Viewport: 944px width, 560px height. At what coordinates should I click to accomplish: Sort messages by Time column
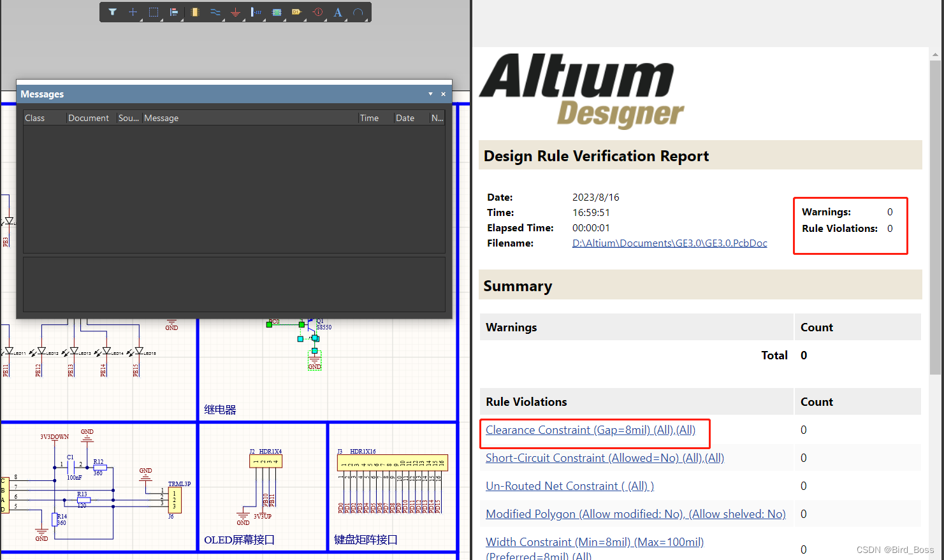coord(375,118)
